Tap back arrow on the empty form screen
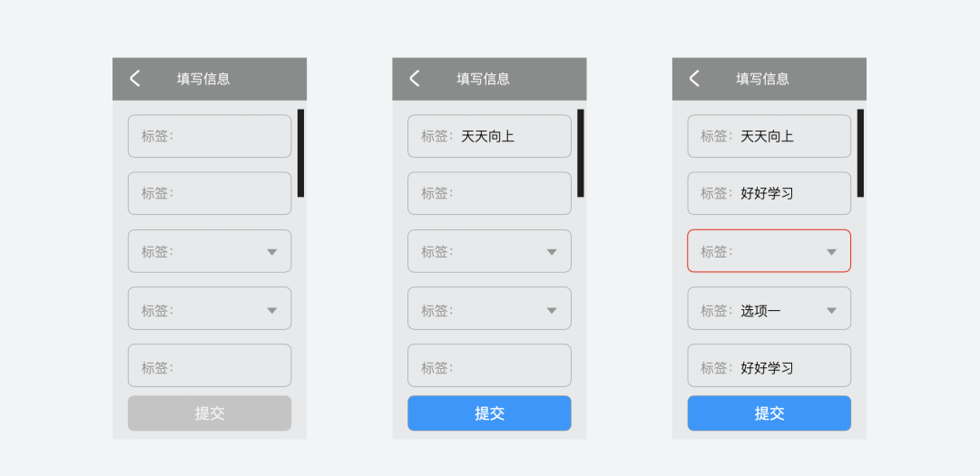This screenshot has height=476, width=980. pos(135,79)
